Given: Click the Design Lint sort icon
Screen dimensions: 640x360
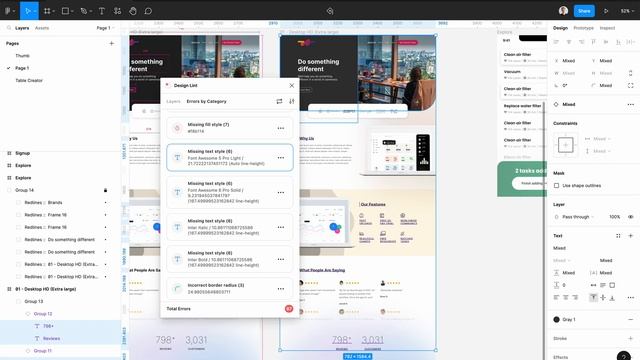Looking at the screenshot, I should 291,101.
